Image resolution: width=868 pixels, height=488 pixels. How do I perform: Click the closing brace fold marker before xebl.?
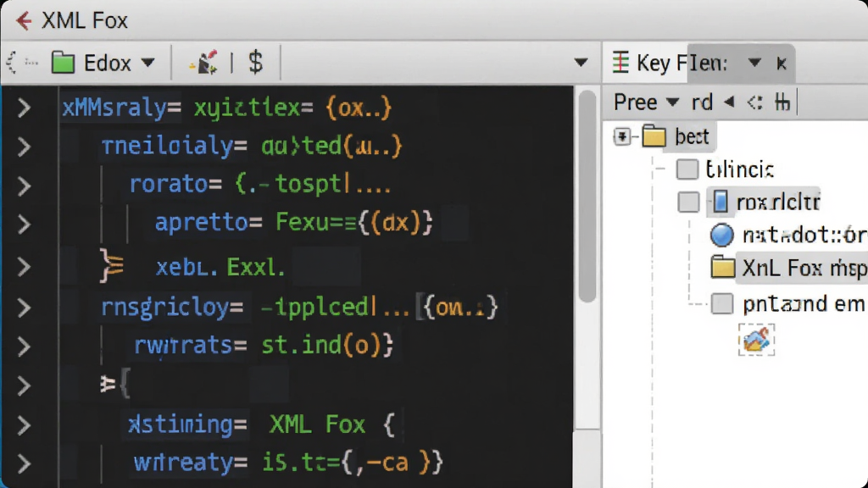(111, 265)
